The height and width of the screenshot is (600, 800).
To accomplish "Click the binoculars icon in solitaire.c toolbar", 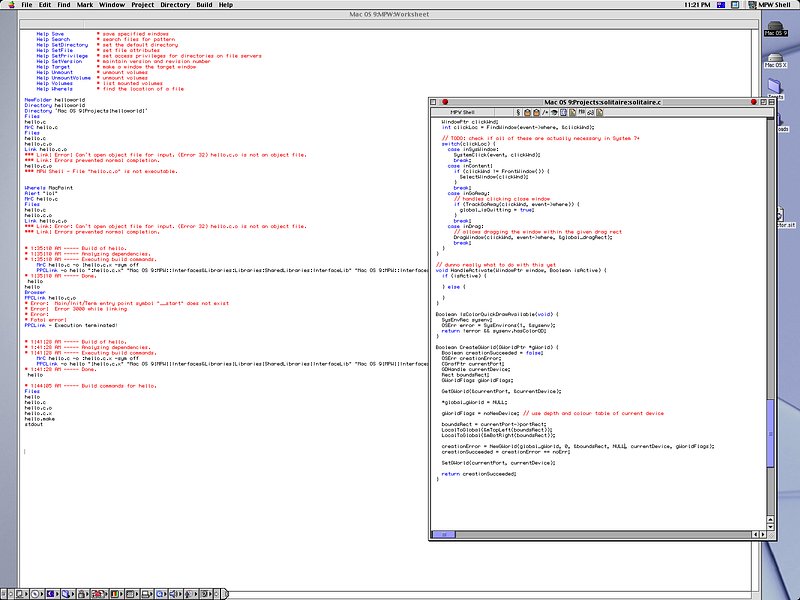I will (590, 112).
